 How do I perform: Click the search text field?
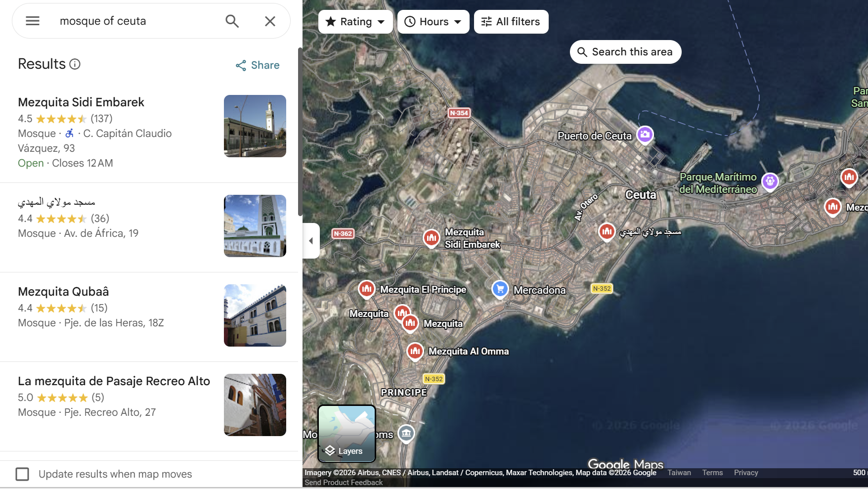(x=136, y=21)
